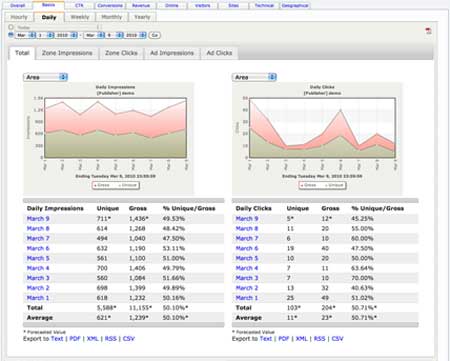Select the Total sub-tab

click(x=22, y=53)
